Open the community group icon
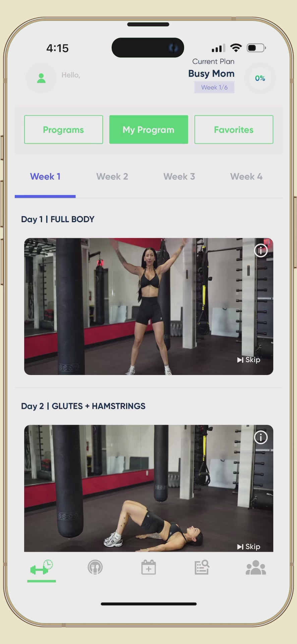This screenshot has height=644, width=297. pos(256,568)
